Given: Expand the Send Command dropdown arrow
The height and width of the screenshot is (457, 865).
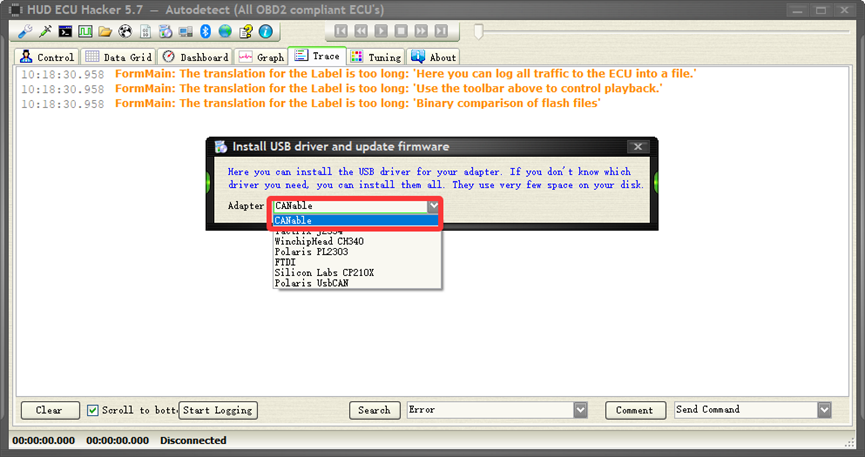Looking at the screenshot, I should point(824,410).
